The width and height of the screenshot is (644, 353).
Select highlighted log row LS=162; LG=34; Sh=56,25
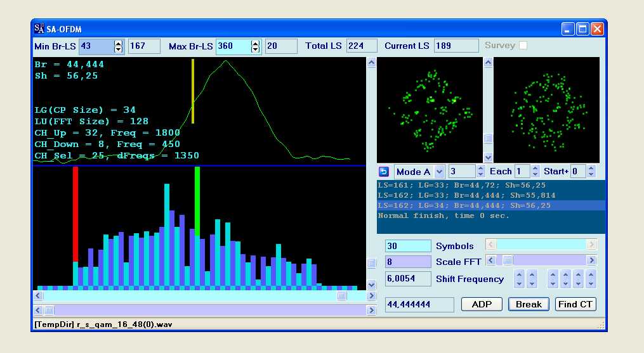tap(491, 205)
